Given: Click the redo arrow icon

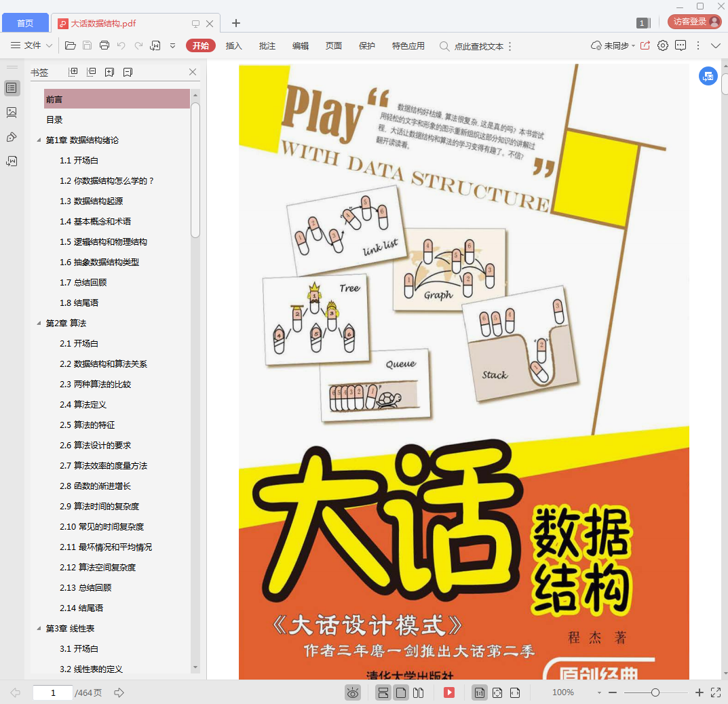Looking at the screenshot, I should coord(138,45).
